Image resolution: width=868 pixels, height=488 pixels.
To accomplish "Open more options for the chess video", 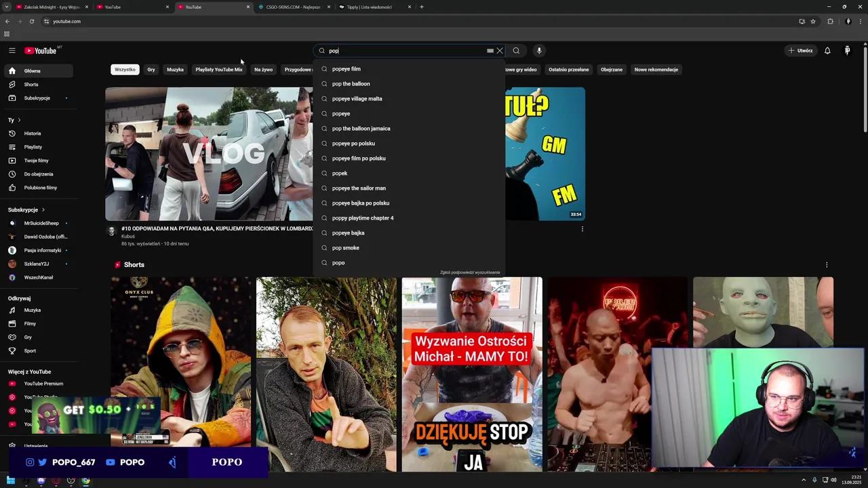I will point(582,229).
